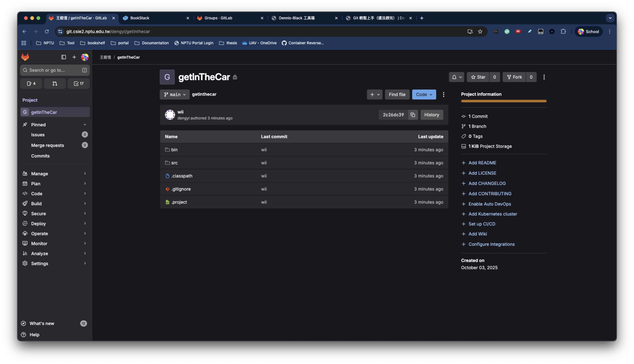Copy commit SHA 2c26dc39 to clipboard

click(413, 115)
